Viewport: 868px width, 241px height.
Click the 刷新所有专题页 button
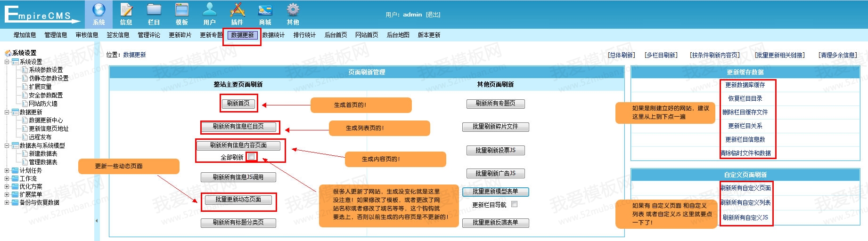(x=495, y=104)
